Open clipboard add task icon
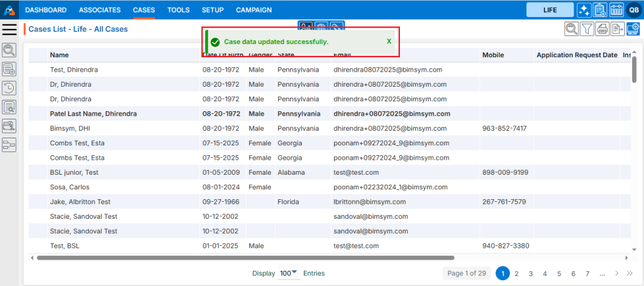Viewport: 644px width, 286px height. pos(600,10)
